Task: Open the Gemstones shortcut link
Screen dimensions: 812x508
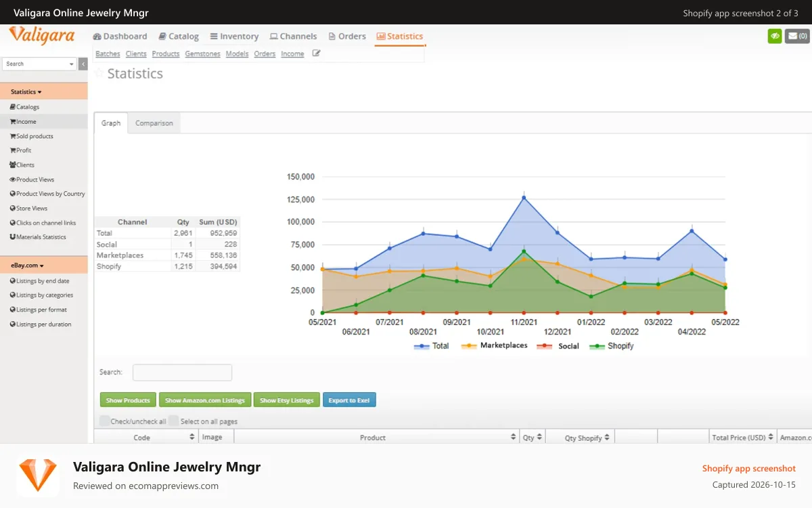Action: (x=202, y=54)
